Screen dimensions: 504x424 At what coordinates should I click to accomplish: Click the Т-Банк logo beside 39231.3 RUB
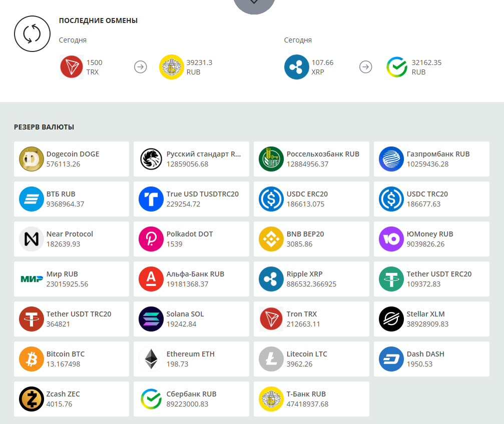tap(172, 67)
